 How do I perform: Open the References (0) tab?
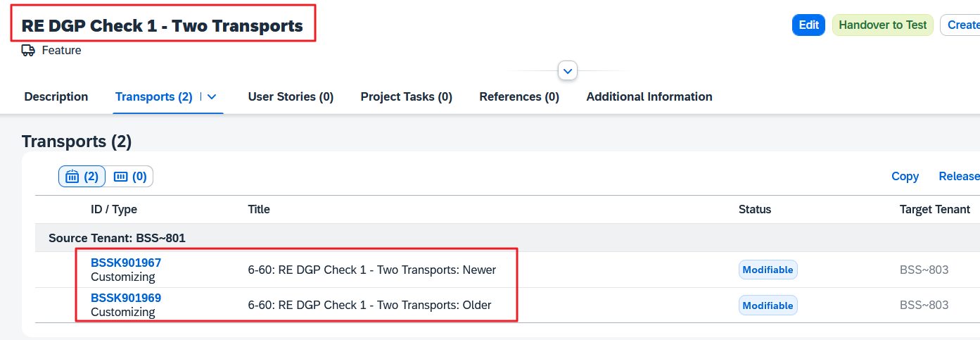(519, 97)
